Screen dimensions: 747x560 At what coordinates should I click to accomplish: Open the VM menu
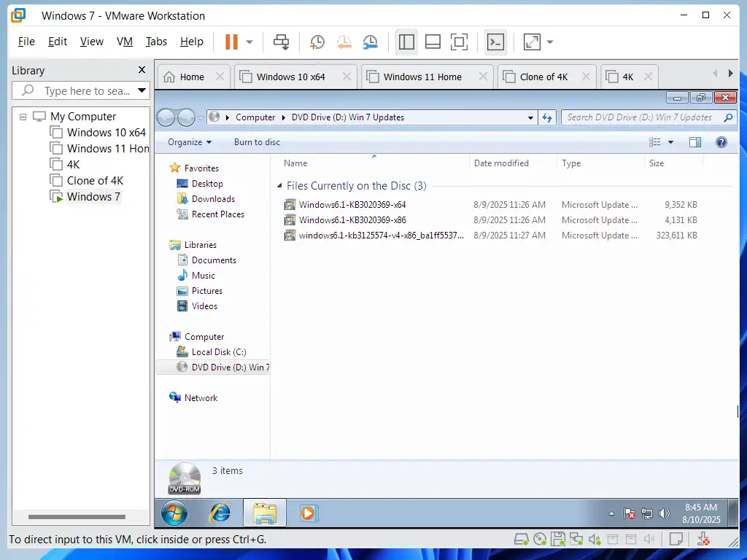point(125,42)
